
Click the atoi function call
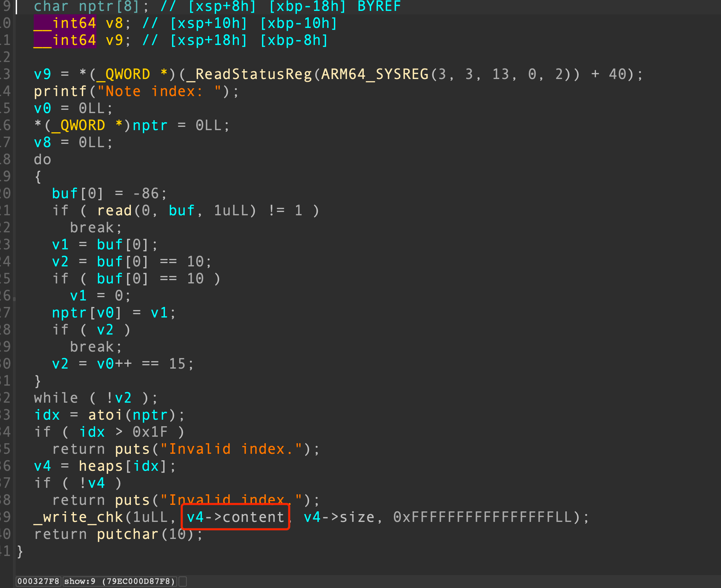pos(105,415)
